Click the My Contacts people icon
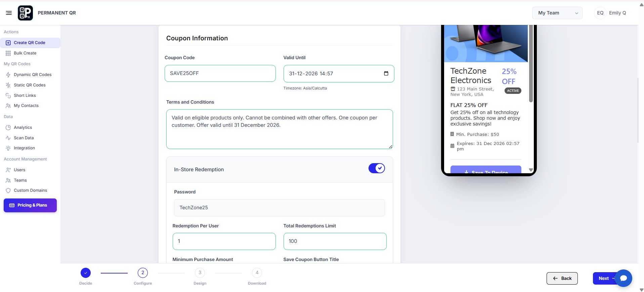The width and height of the screenshot is (644, 292). click(x=8, y=106)
